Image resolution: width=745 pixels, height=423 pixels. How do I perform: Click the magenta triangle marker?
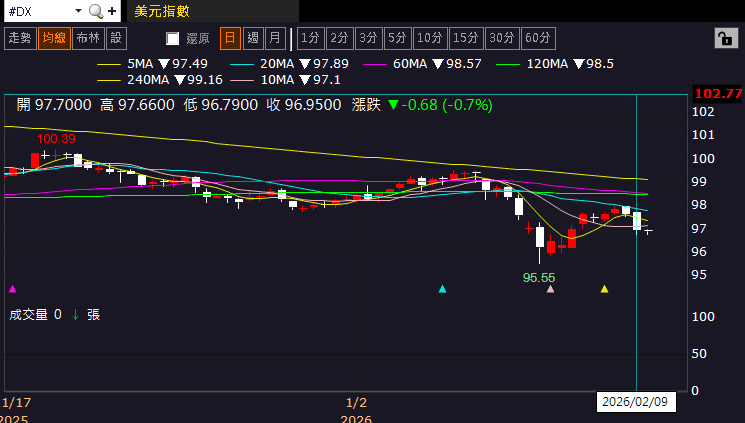pyautogui.click(x=12, y=289)
